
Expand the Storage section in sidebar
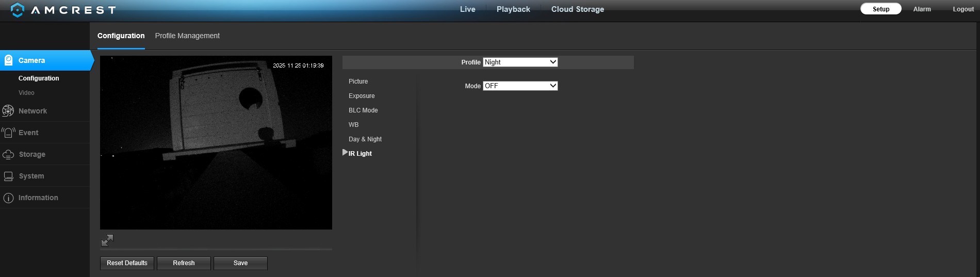[x=45, y=154]
